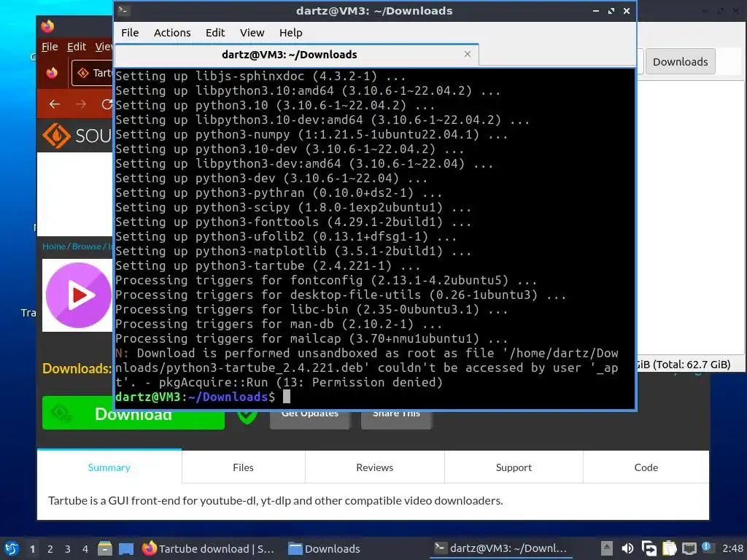Image resolution: width=747 pixels, height=560 pixels.
Task: Select the dartz@VM3 terminal taskbar entry
Action: [x=500, y=548]
